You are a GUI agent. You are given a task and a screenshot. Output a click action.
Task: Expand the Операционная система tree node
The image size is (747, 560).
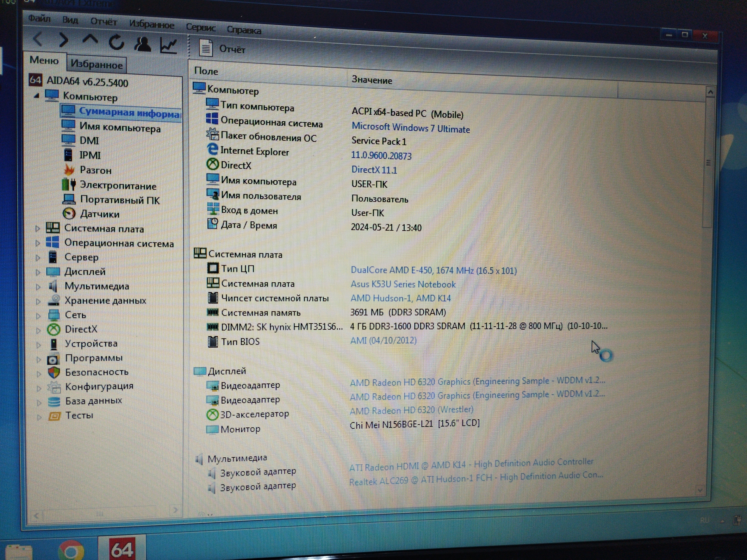click(37, 243)
